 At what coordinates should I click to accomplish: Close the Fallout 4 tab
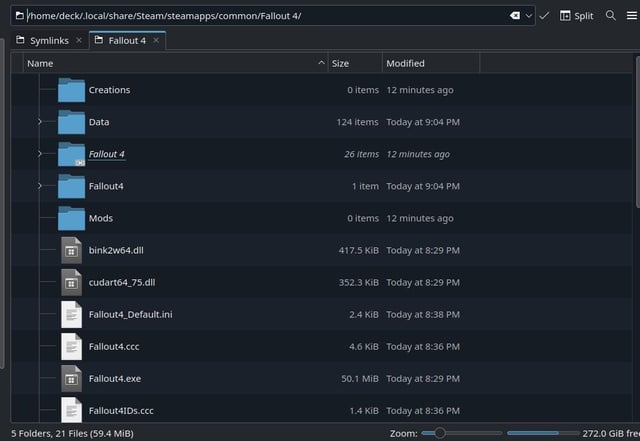click(x=156, y=40)
